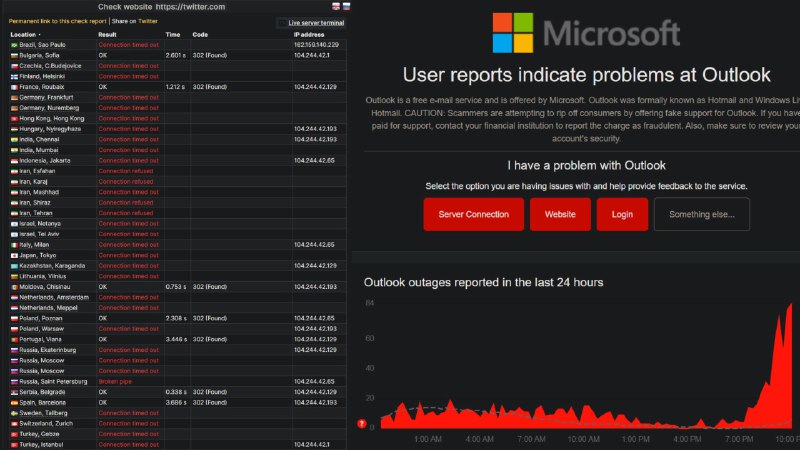
Task: Click the Bulgaria flag icon for Sofia
Action: pos(14,56)
